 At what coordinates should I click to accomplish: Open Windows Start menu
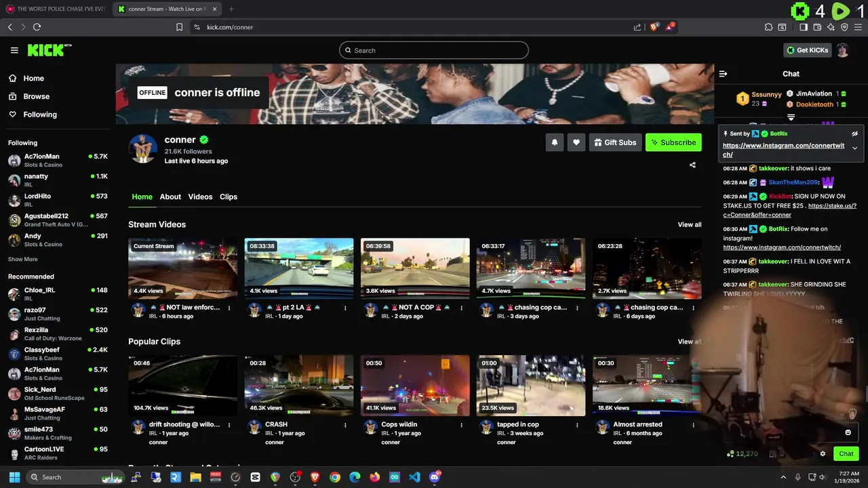[x=14, y=477]
